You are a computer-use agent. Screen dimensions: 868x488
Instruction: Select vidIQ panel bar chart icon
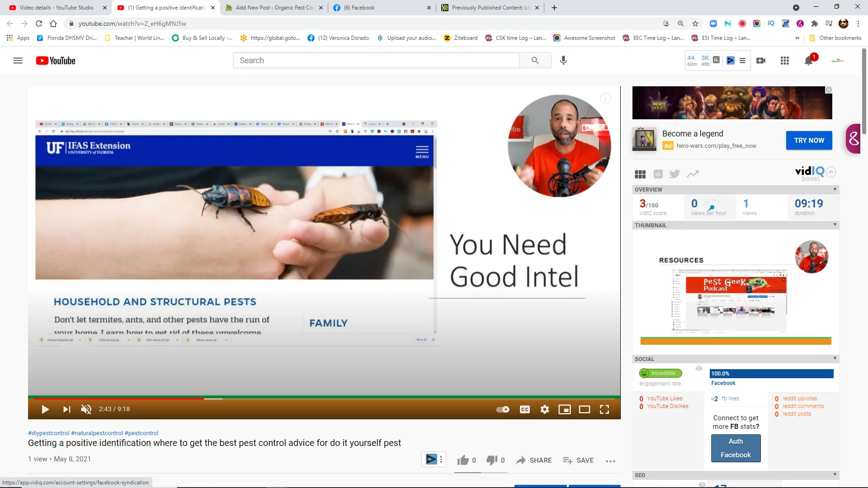pos(658,174)
